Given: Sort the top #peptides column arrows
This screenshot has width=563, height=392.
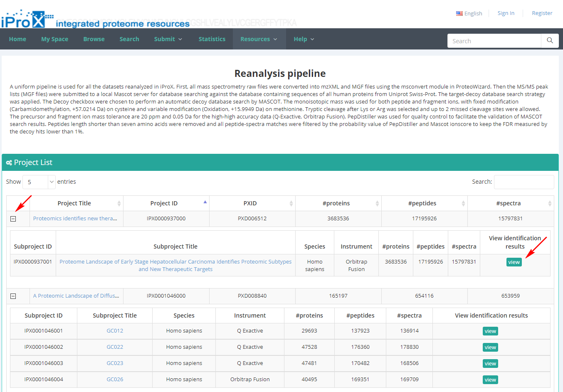Looking at the screenshot, I should (463, 203).
